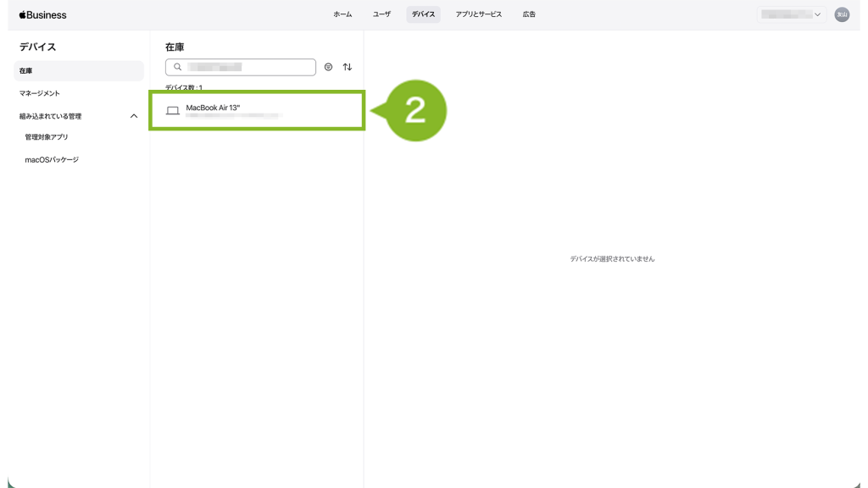
Task: Click the laptop icon for MacBook Air
Action: [173, 111]
